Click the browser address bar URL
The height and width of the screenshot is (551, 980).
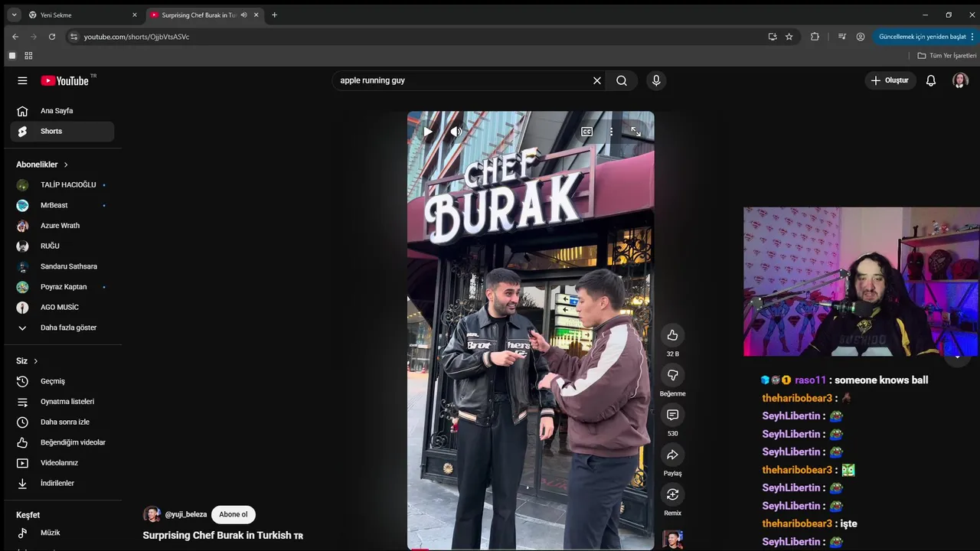(x=136, y=37)
